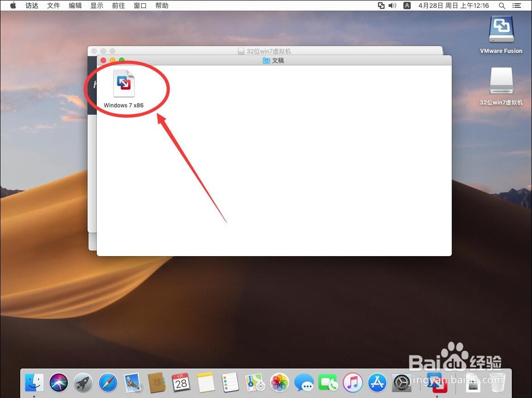Open Photos from the Dock
Image resolution: width=532 pixels, height=398 pixels.
tap(279, 383)
